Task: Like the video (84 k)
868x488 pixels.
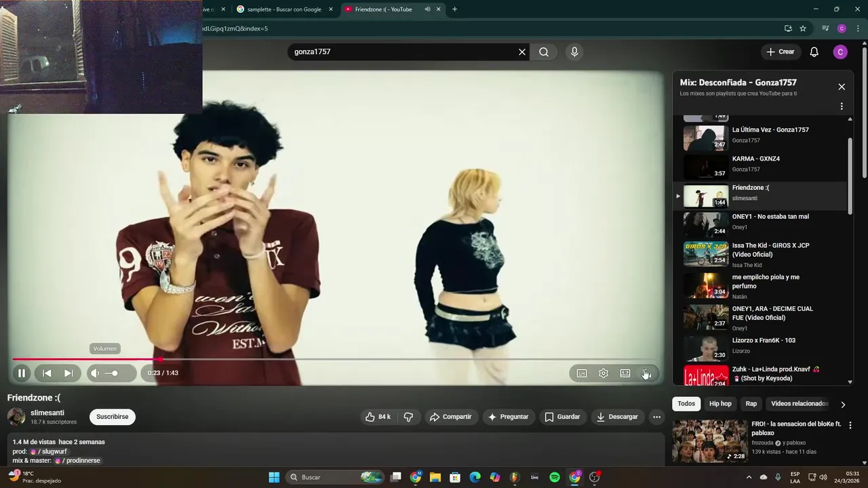Action: (x=378, y=417)
